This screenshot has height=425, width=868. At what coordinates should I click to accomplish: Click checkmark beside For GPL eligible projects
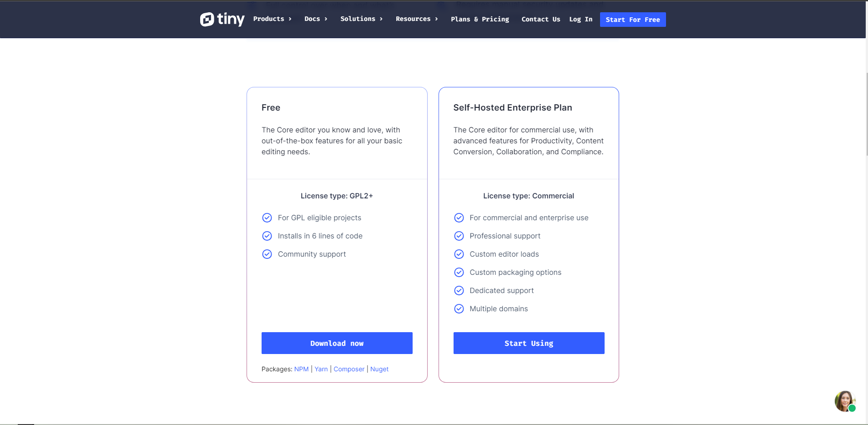click(267, 218)
